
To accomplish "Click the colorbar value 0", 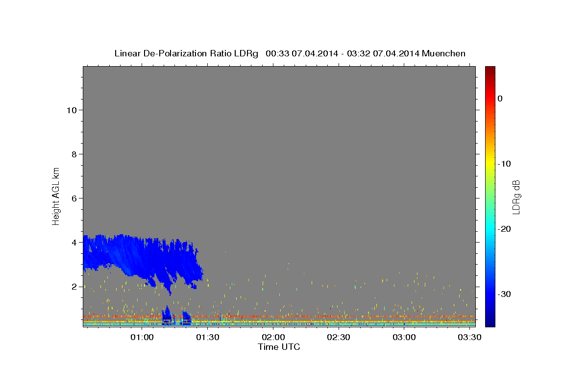I will [500, 98].
